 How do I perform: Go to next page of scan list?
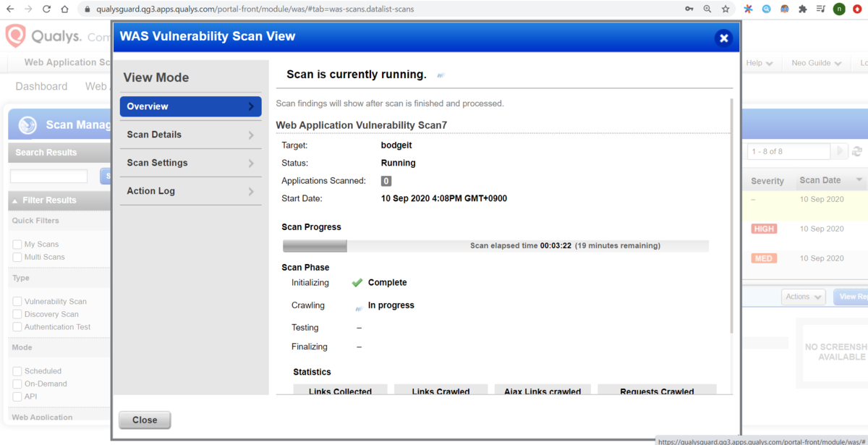[840, 151]
